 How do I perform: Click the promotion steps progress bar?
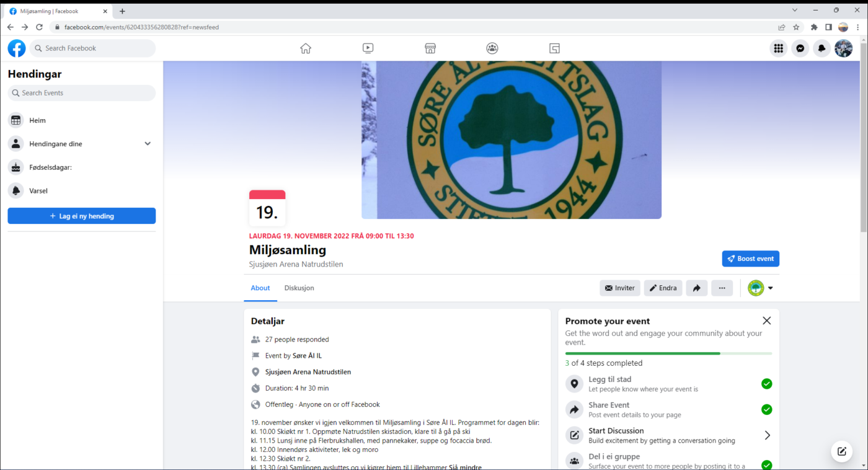[x=668, y=353]
